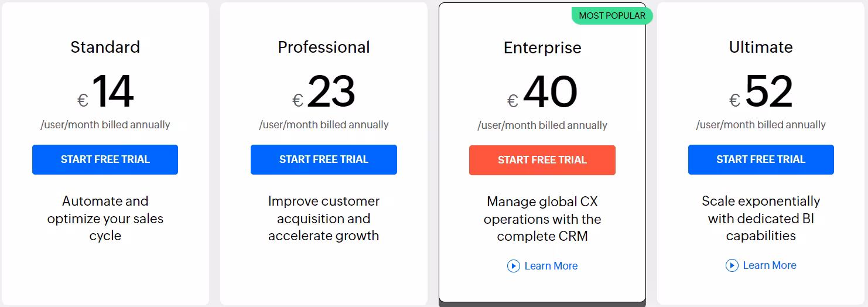Click the play icon in the Enterprise plan
The image size is (868, 307).
tap(514, 266)
